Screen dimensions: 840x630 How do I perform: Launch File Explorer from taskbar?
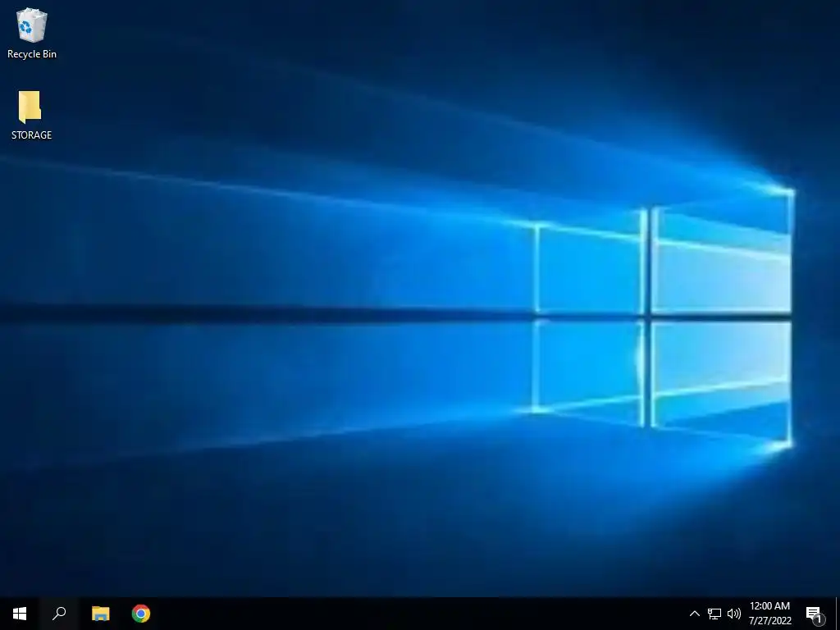pyautogui.click(x=100, y=614)
